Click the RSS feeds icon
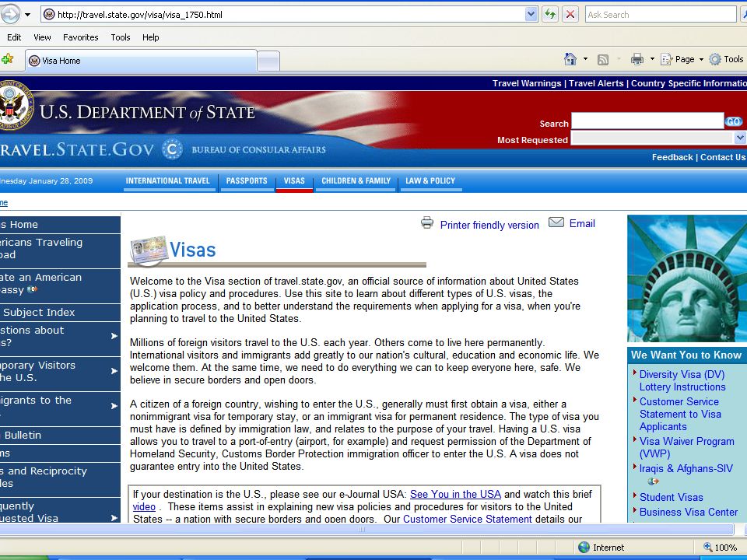 [602, 60]
